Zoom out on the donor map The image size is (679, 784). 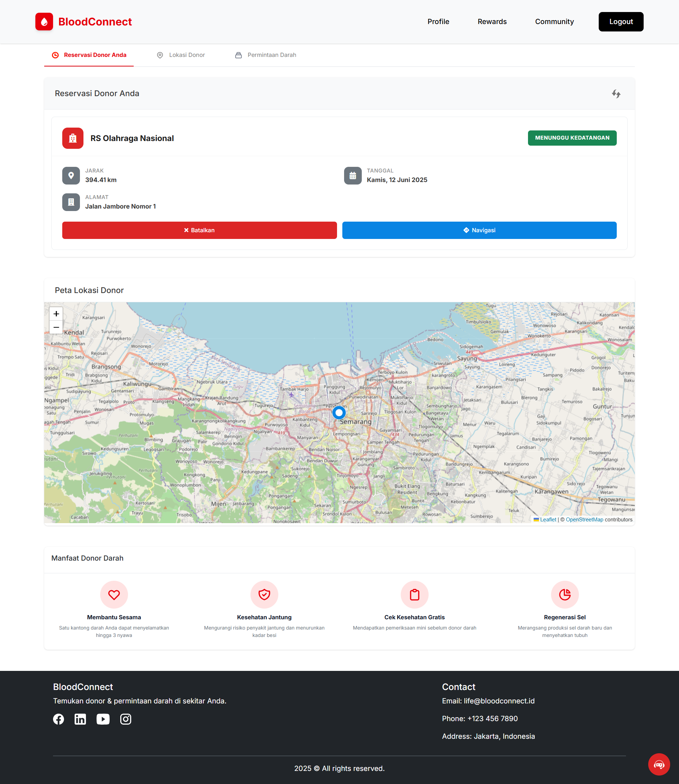(56, 327)
